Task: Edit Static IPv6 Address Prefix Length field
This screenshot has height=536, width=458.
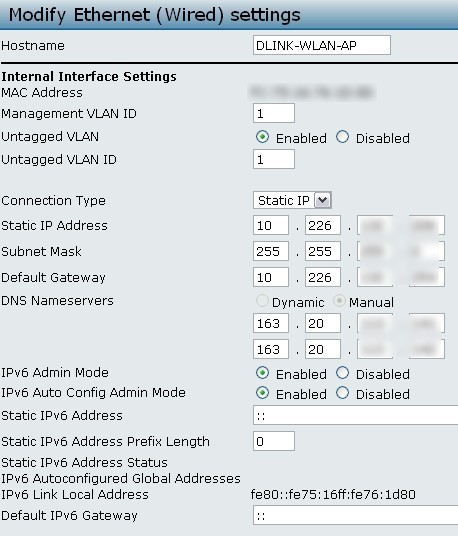Action: [274, 441]
